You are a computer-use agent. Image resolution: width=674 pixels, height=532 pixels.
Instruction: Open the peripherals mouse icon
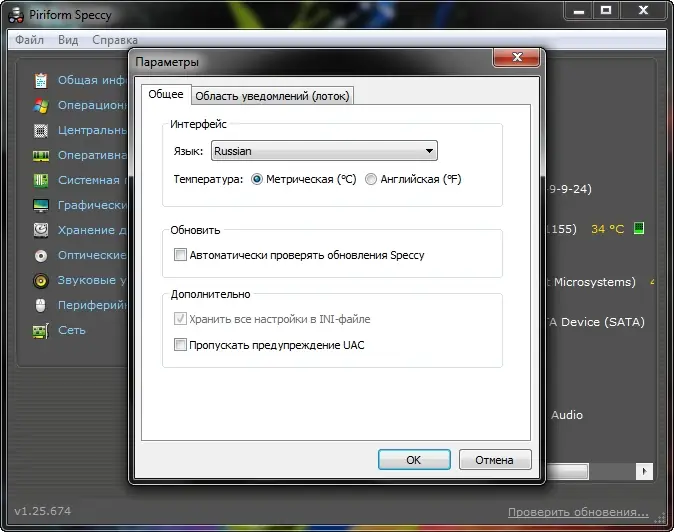click(40, 306)
